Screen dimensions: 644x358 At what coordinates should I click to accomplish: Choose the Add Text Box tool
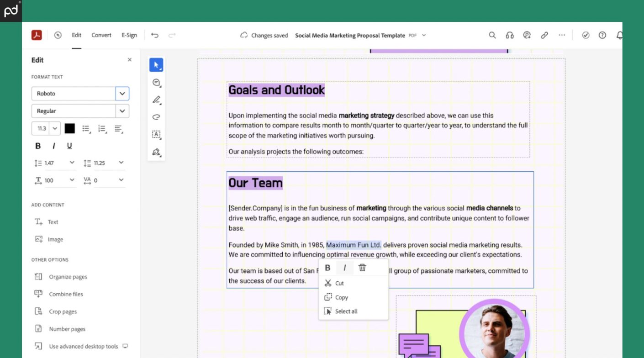(156, 134)
